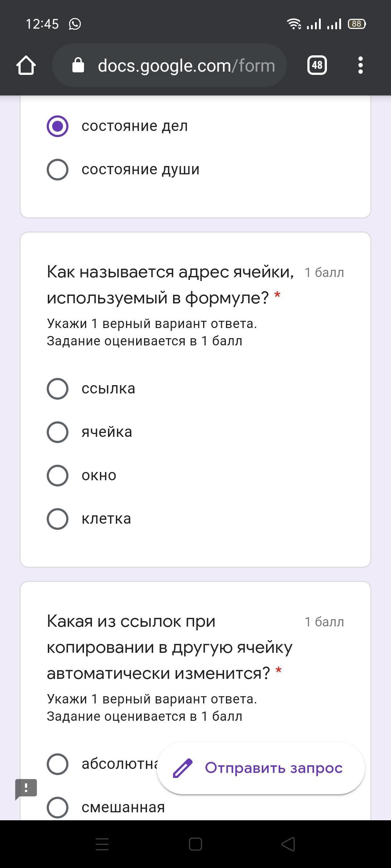This screenshot has height=868, width=391.
Task: Choose 'ссылка' as the answer
Action: pos(58,389)
